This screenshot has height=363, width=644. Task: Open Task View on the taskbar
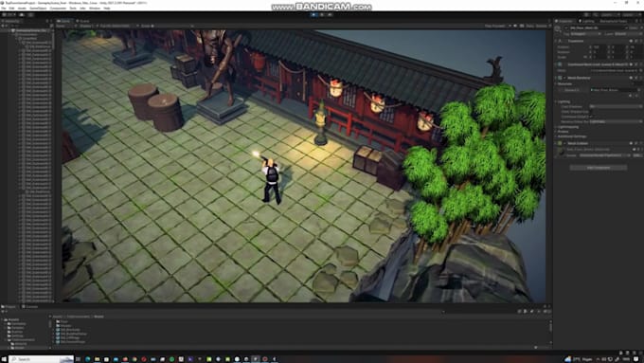click(x=78, y=359)
